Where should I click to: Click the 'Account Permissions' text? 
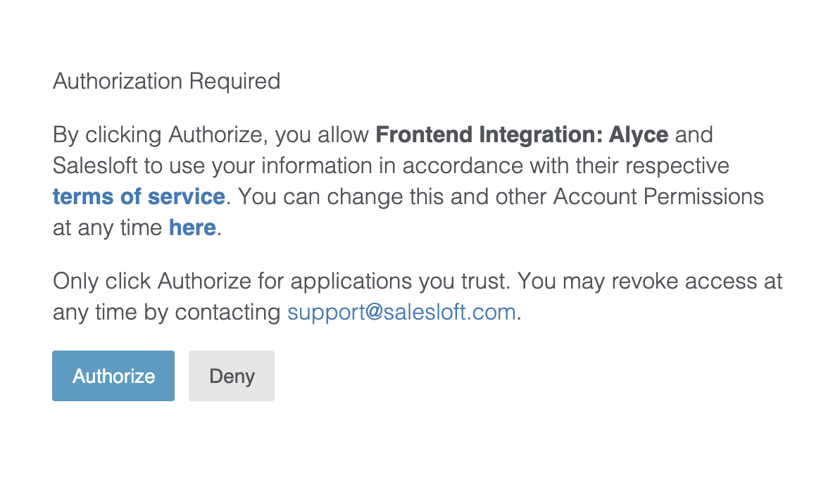658,197
